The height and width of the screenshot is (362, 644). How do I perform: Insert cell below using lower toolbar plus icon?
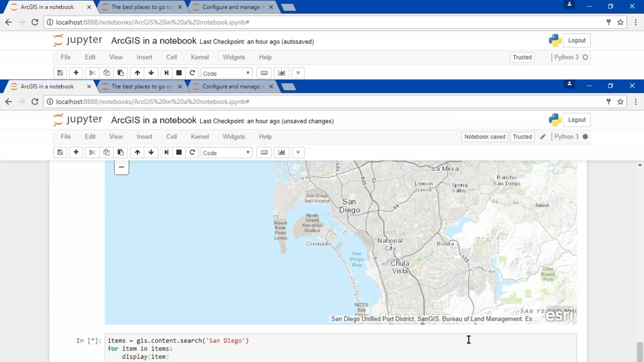(76, 152)
